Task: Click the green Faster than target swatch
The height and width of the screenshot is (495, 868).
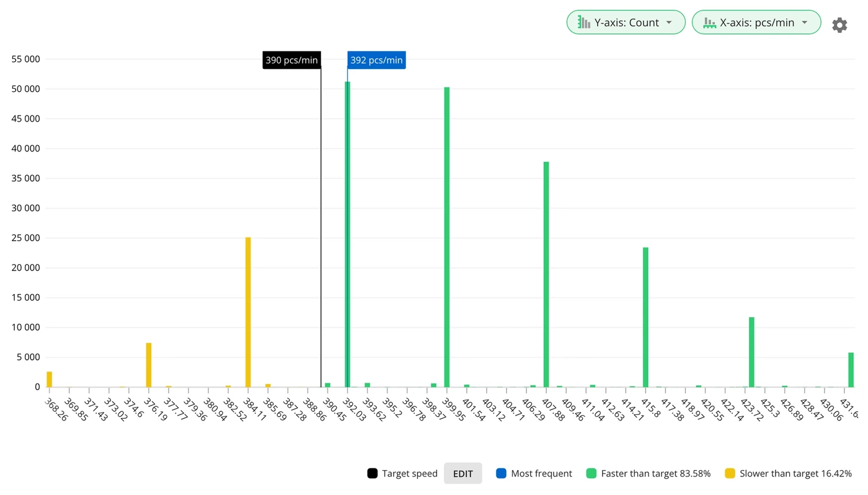Action: (x=591, y=473)
